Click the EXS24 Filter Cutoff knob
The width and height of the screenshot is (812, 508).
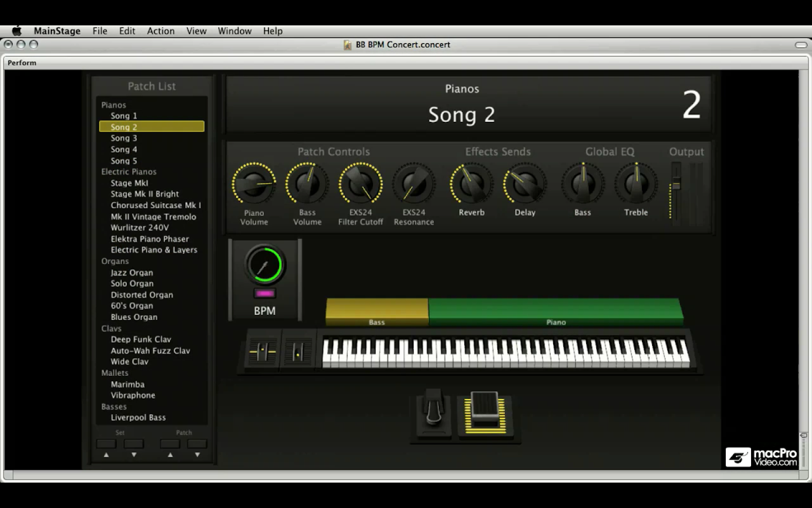[360, 184]
